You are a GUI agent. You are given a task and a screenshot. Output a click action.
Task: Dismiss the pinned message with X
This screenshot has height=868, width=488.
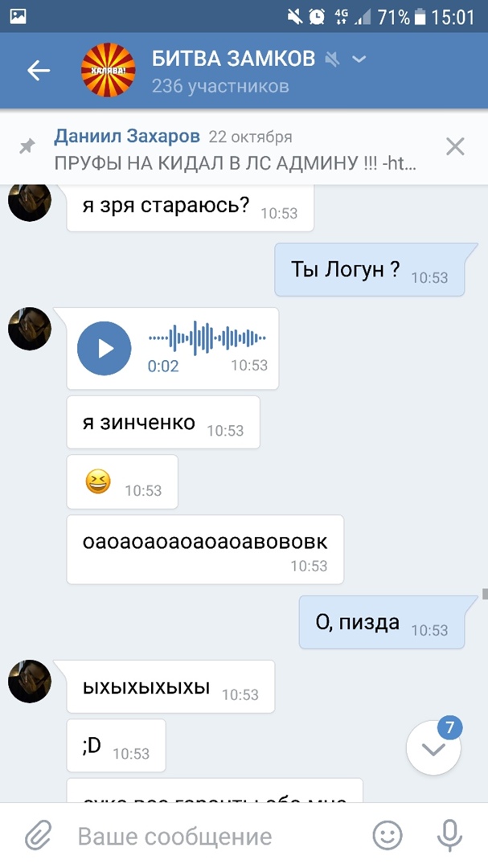[x=455, y=147]
